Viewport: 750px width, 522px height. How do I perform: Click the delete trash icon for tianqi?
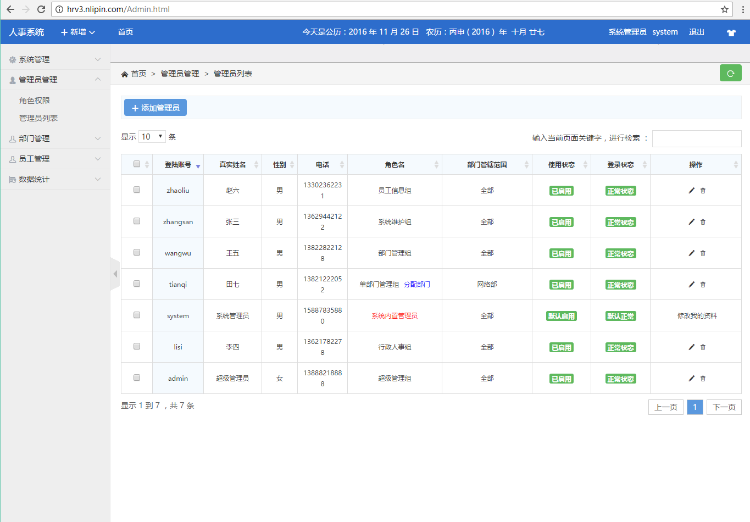(x=703, y=284)
